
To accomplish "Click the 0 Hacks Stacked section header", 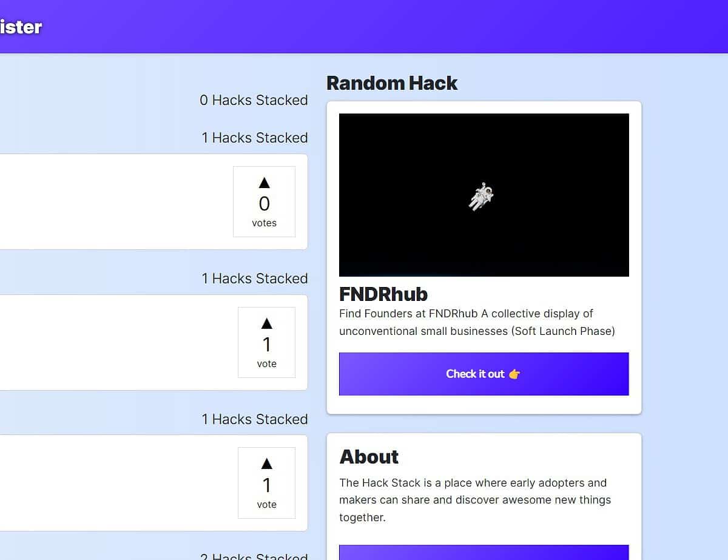I will (254, 100).
